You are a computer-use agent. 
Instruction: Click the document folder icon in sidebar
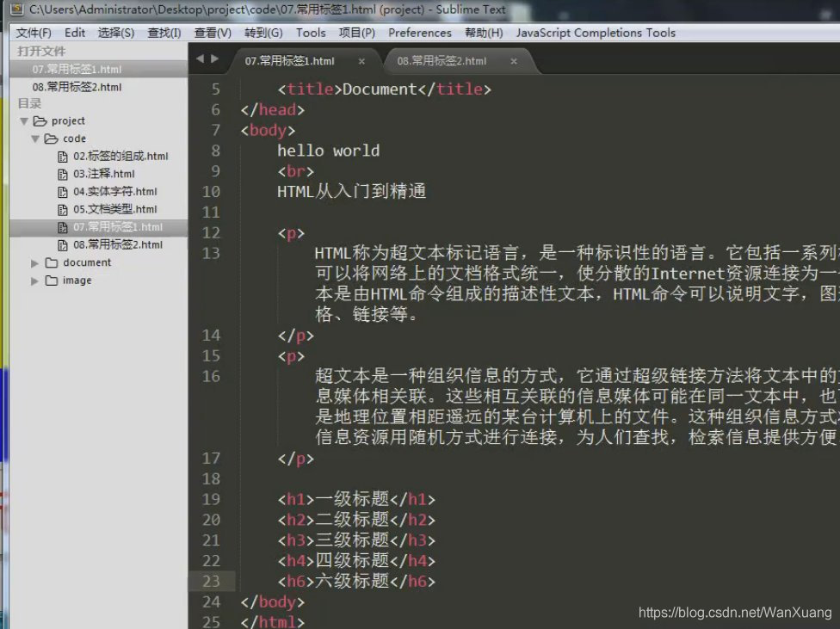(52, 262)
